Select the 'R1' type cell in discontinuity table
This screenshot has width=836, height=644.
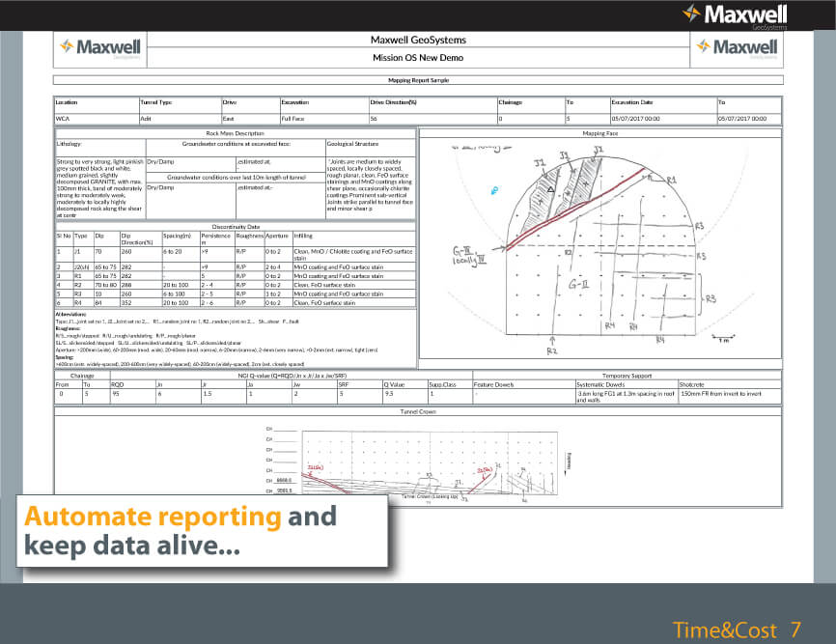pos(83,276)
